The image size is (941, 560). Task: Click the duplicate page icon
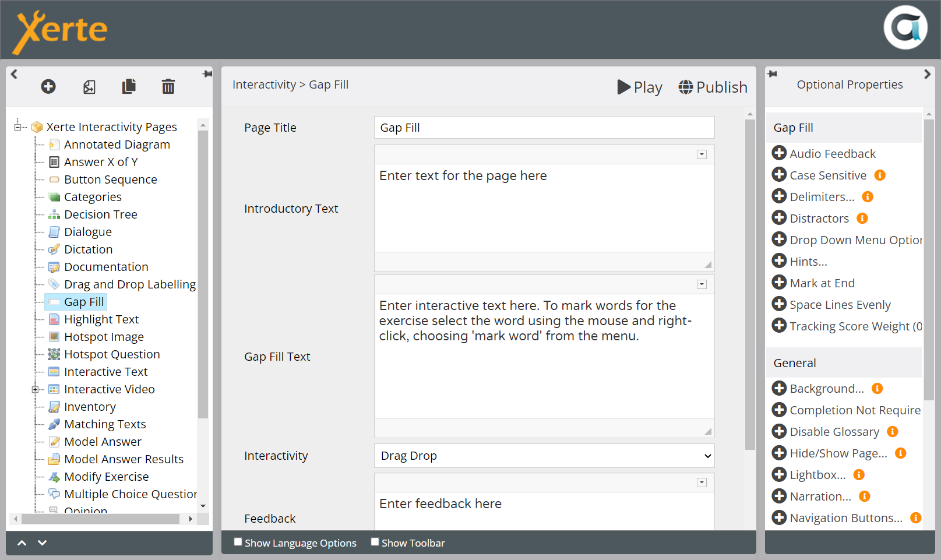[129, 87]
